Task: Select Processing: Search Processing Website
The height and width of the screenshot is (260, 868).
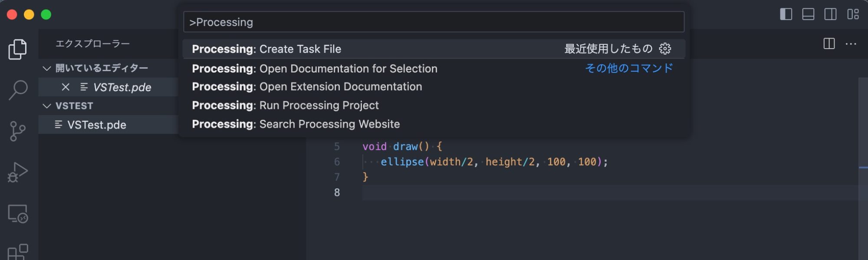Action: 296,124
